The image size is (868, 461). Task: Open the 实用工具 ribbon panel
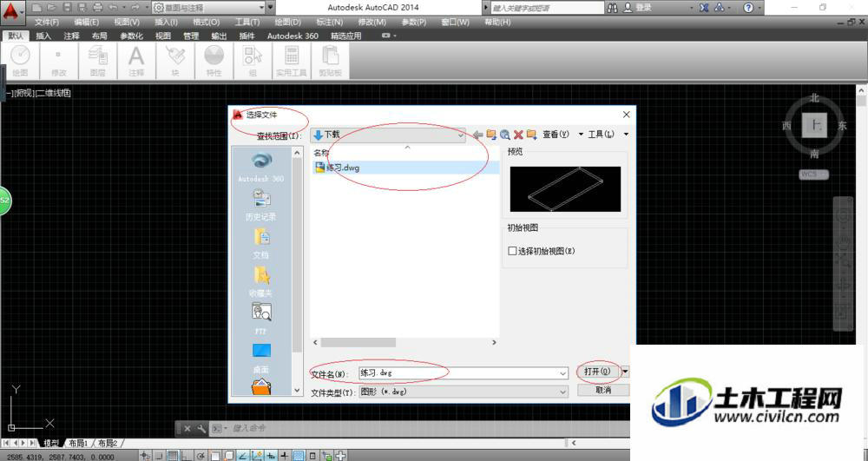coord(292,61)
